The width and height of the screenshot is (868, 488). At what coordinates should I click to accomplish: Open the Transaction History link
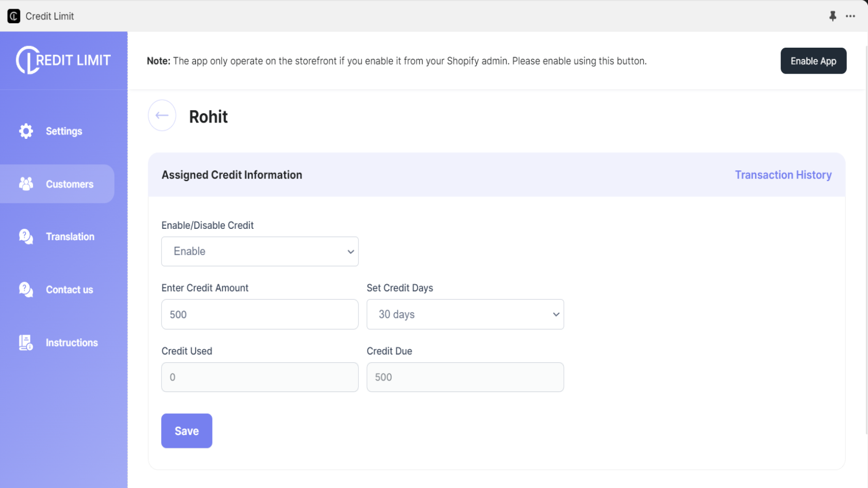tap(783, 175)
